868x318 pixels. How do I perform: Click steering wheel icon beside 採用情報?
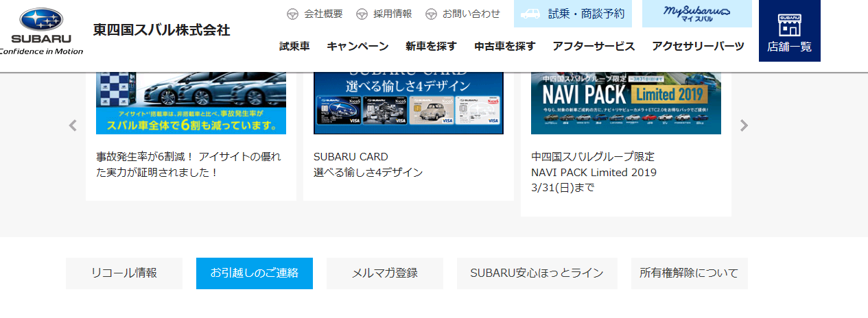(362, 14)
